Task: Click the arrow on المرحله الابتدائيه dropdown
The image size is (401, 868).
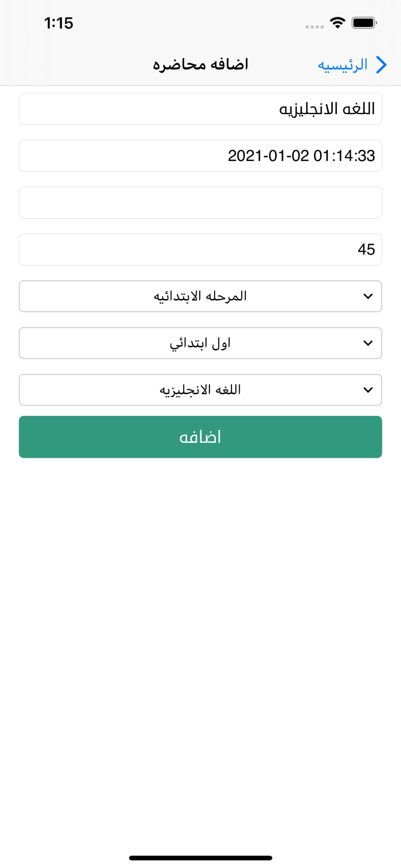Action: tap(368, 296)
